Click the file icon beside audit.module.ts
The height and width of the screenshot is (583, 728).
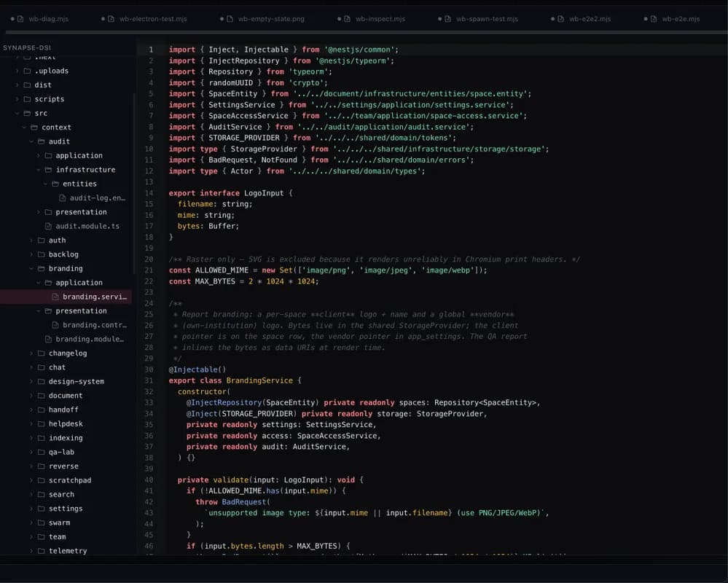(48, 226)
